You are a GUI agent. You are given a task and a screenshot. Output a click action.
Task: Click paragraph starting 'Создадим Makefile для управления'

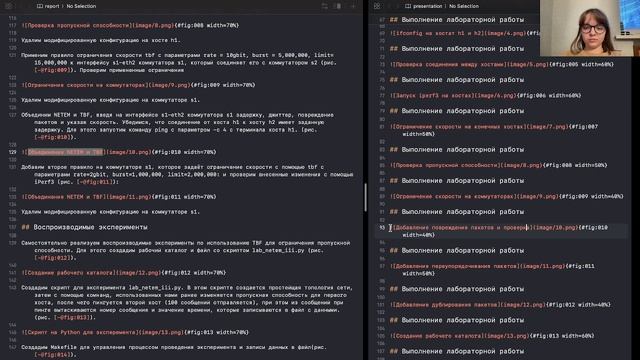[x=174, y=351]
